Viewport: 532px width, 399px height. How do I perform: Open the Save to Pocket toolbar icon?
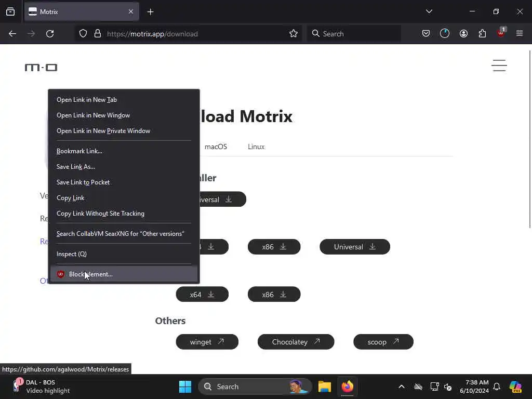point(426,34)
